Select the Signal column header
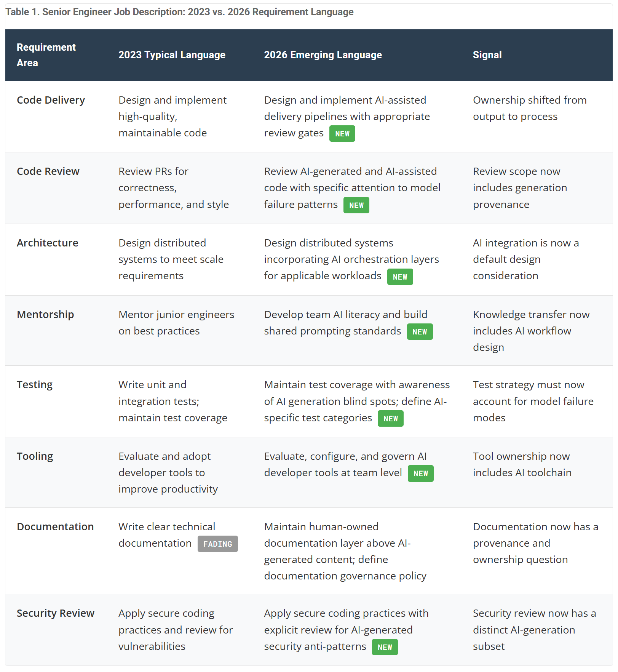The width and height of the screenshot is (618, 672). 487,55
